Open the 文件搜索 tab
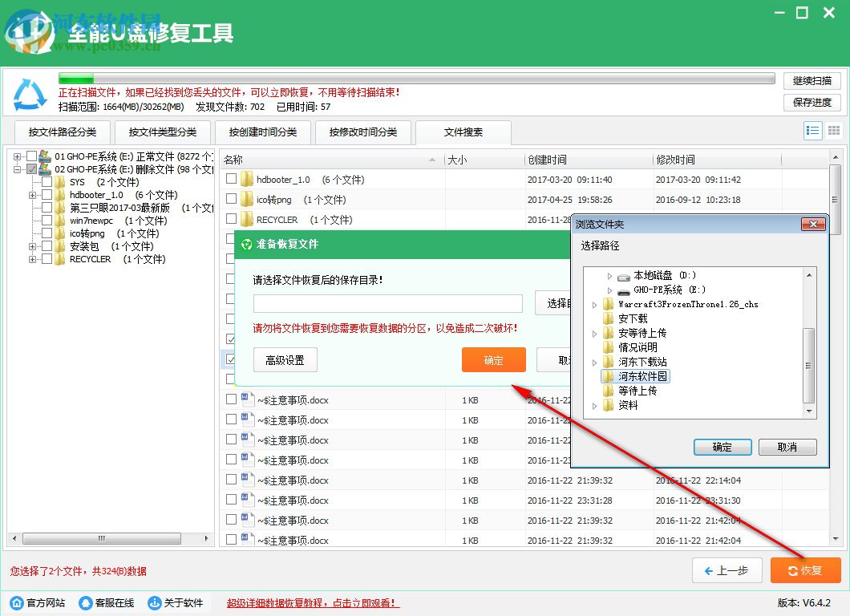The image size is (850, 616). [463, 133]
